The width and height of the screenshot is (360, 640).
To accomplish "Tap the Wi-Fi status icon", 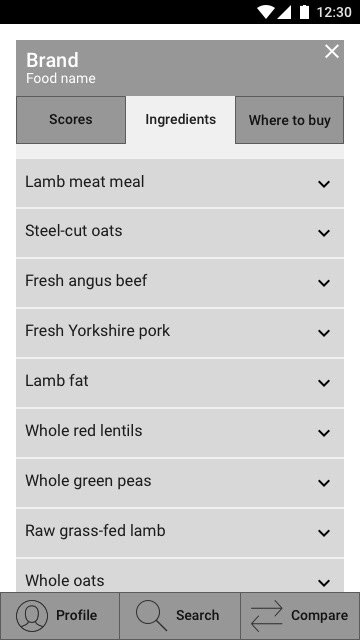I will coord(265,12).
